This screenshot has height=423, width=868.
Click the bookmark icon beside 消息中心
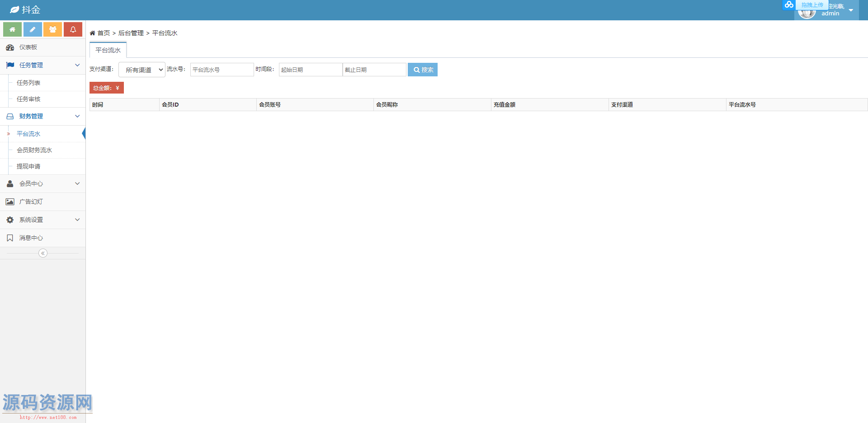(x=10, y=238)
